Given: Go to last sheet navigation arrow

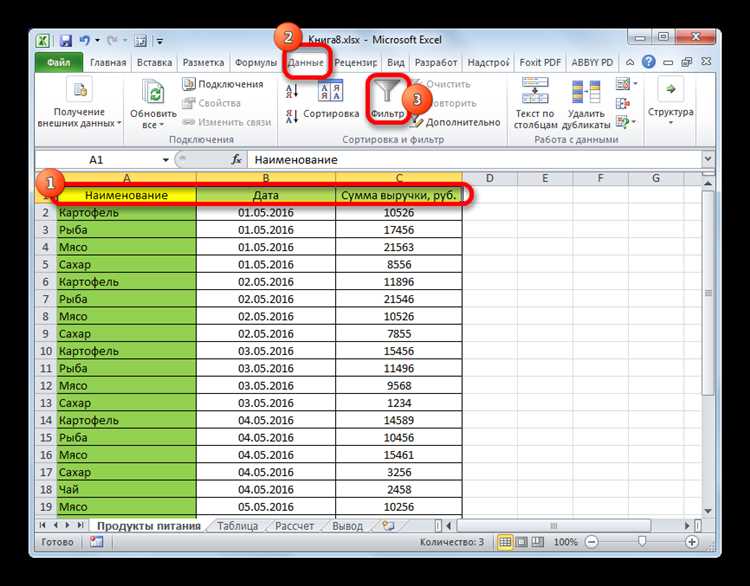Looking at the screenshot, I should click(80, 525).
